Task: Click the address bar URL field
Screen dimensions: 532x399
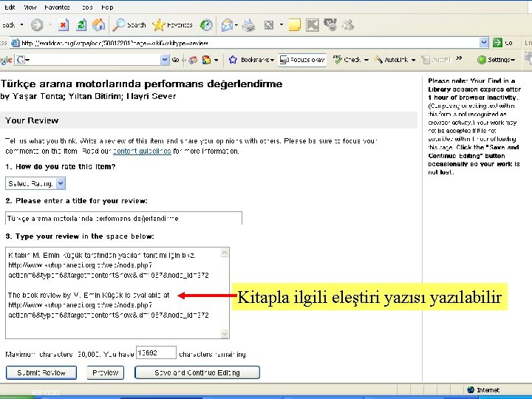Action: point(250,43)
